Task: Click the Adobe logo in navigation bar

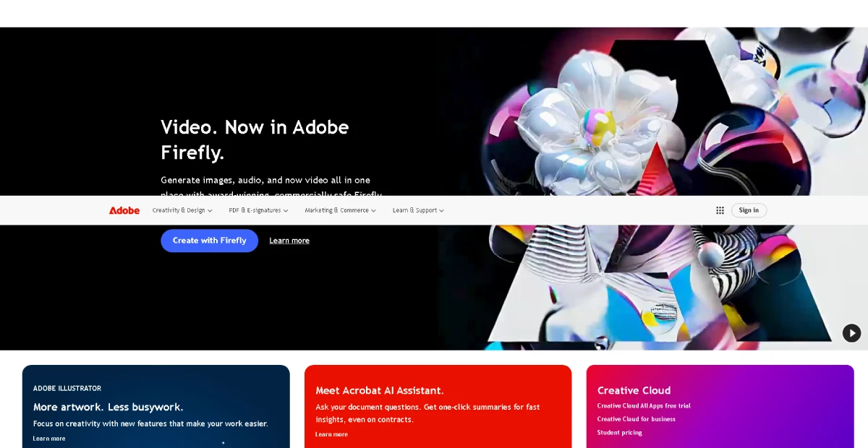Action: coord(124,210)
